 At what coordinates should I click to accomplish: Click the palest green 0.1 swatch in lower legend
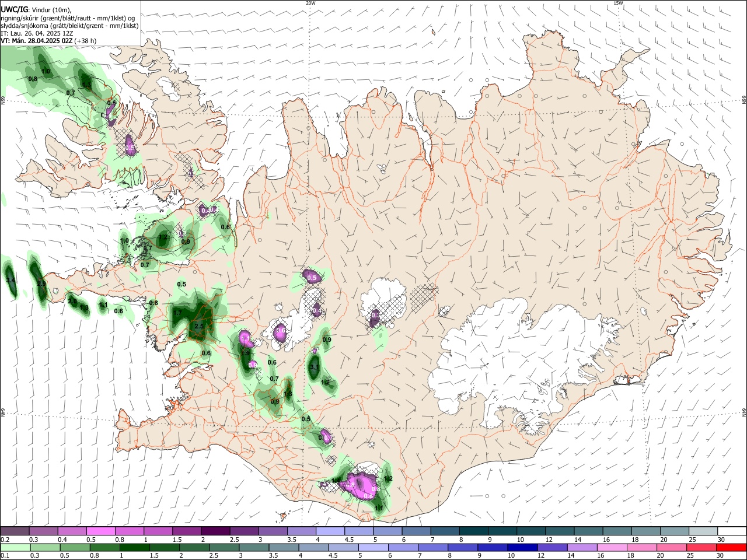coord(15,547)
